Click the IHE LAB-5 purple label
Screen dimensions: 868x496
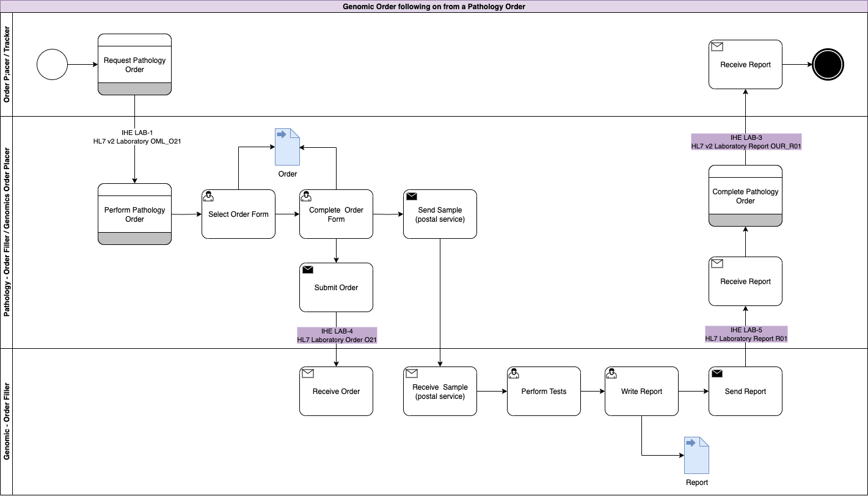point(746,334)
